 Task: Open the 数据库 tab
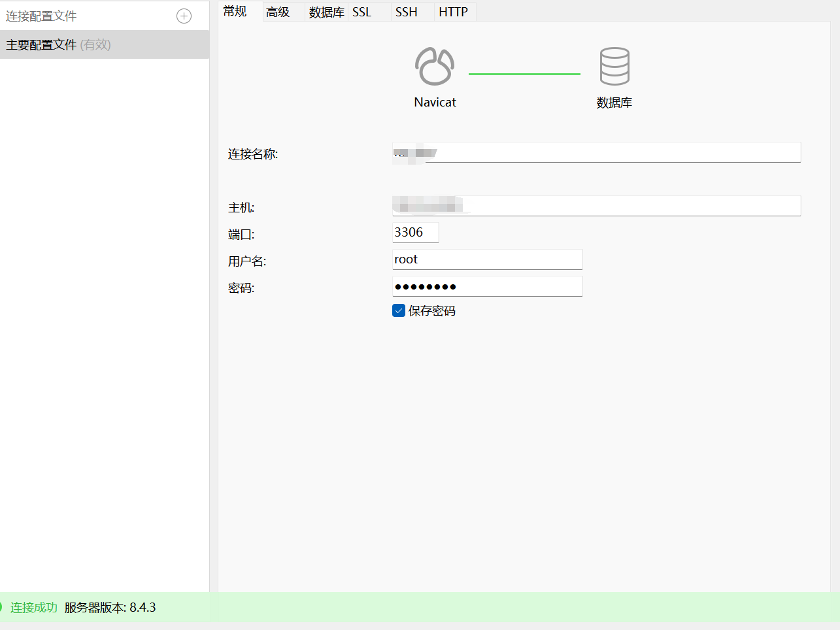(327, 12)
